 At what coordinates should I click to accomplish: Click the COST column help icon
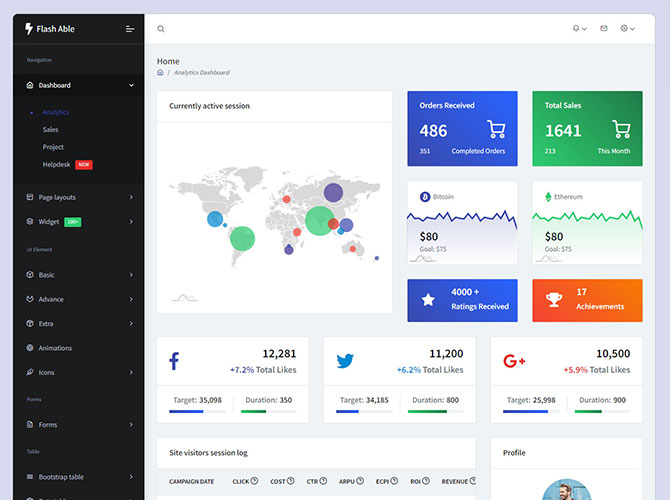291,481
